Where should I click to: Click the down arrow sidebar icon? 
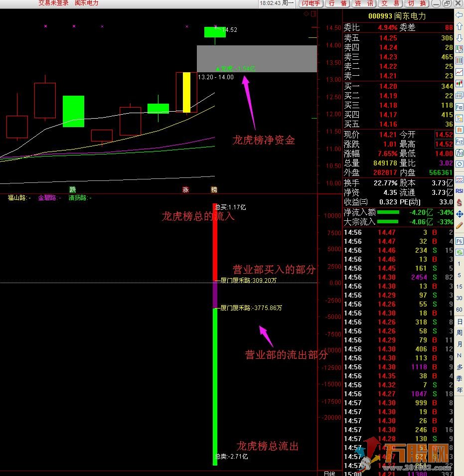click(459, 38)
